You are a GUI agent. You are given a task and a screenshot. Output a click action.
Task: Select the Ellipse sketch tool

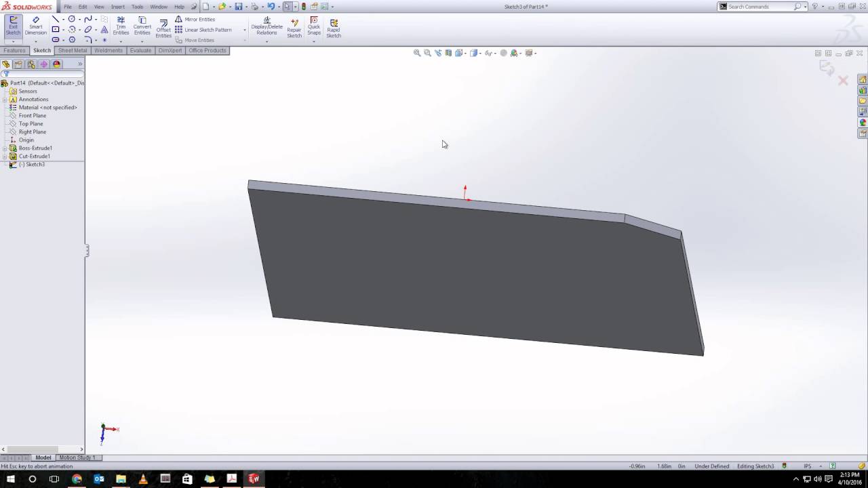coord(88,30)
